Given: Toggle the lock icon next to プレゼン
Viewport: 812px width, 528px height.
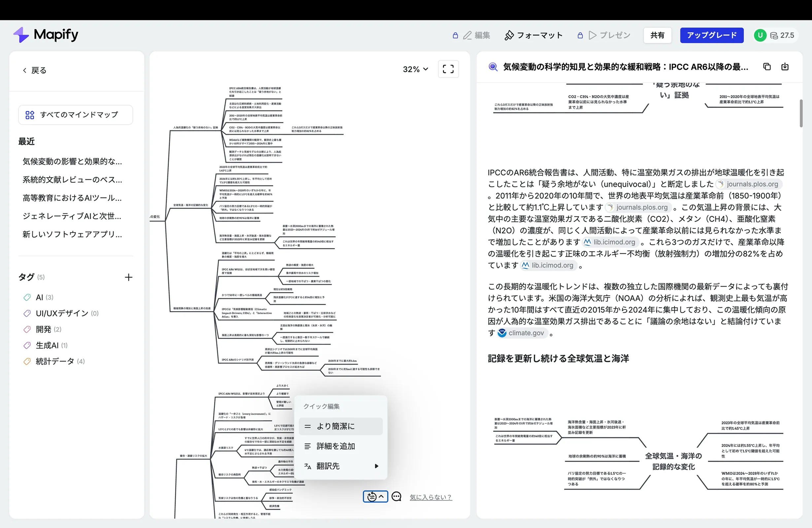Looking at the screenshot, I should [x=580, y=35].
